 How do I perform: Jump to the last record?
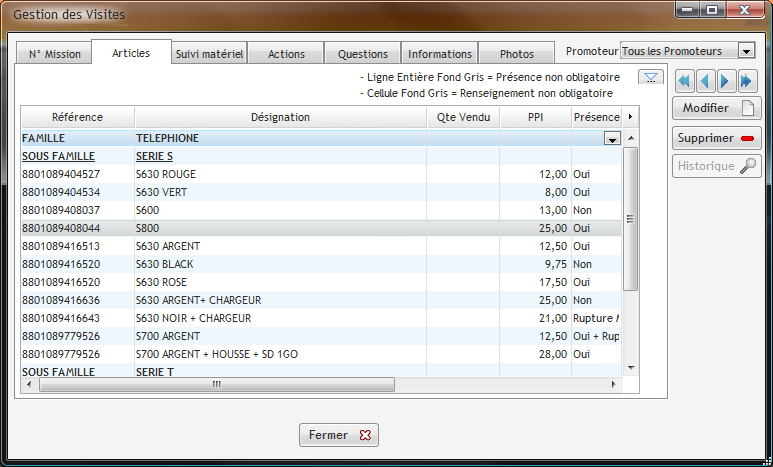(x=748, y=81)
